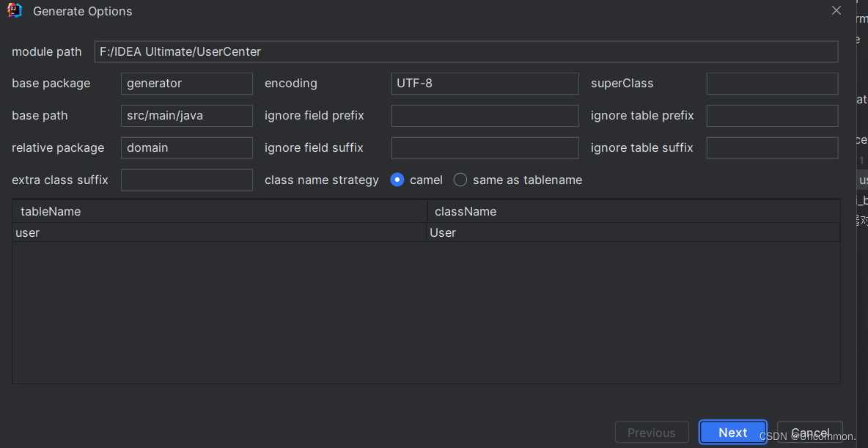Click the 'base path' label
This screenshot has width=868, height=448.
click(40, 116)
